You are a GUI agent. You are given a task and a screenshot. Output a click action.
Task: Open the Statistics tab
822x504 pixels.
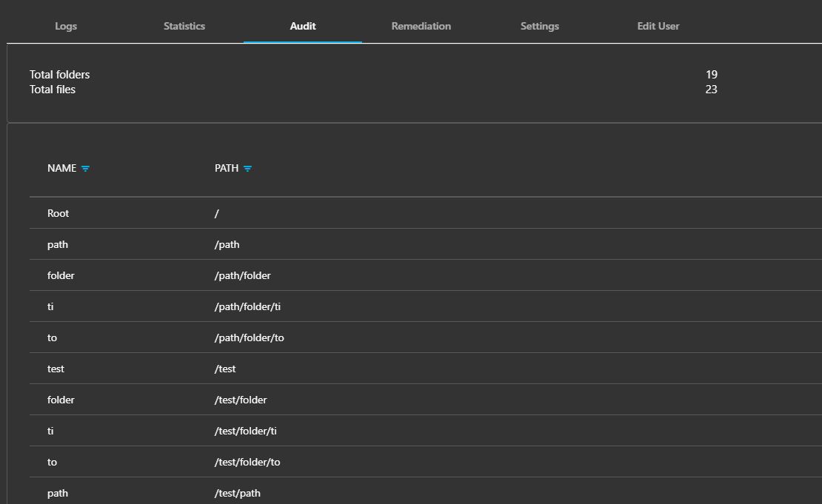[184, 26]
